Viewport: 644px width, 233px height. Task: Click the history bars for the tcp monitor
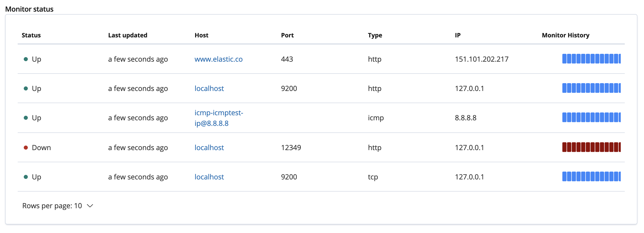[x=591, y=176]
